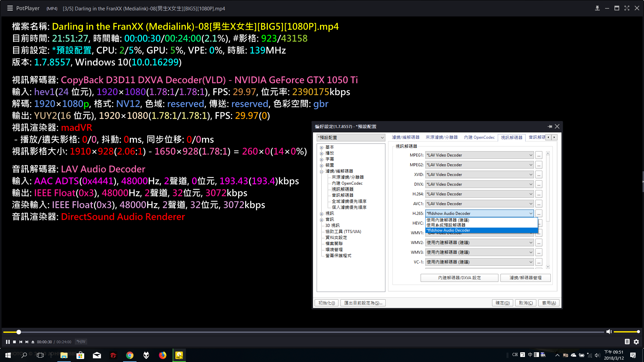Expand the 播放 tree node
This screenshot has height=362, width=644.
[321, 153]
